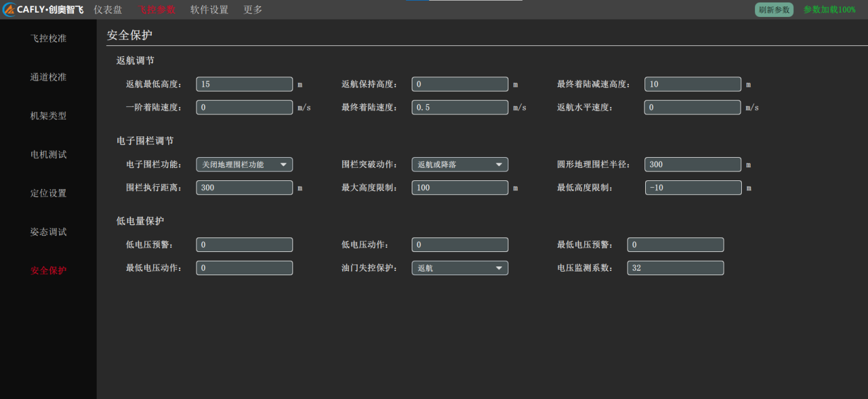Open the 电子围栏功能 dropdown
The image size is (868, 399).
tap(245, 165)
